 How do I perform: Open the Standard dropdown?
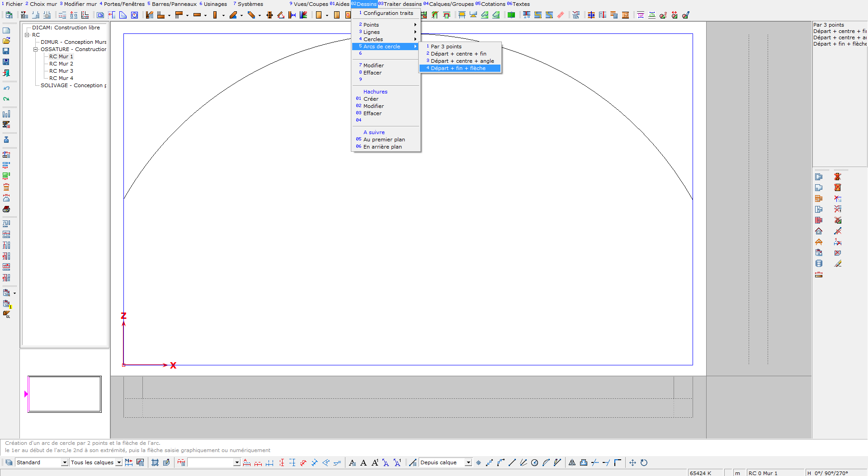coord(65,462)
